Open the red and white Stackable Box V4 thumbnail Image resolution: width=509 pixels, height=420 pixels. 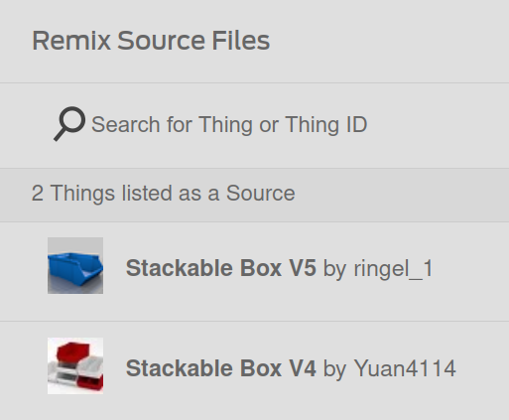[x=75, y=365]
